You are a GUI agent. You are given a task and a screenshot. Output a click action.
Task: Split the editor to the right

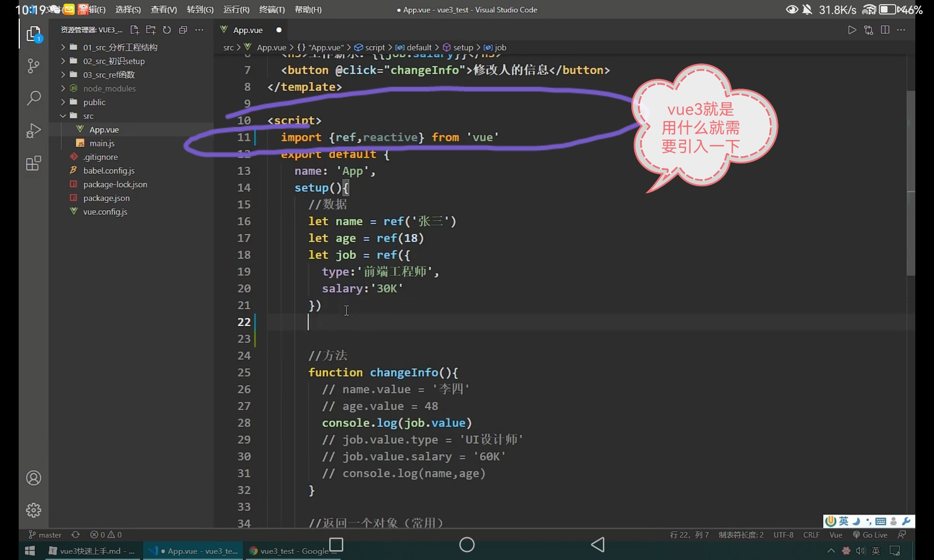(x=884, y=30)
